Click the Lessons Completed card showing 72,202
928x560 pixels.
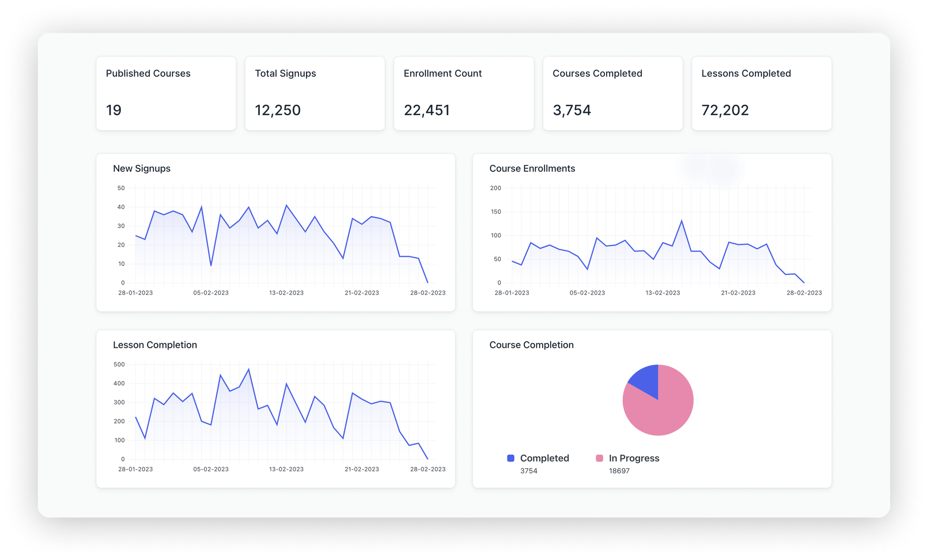click(x=761, y=93)
